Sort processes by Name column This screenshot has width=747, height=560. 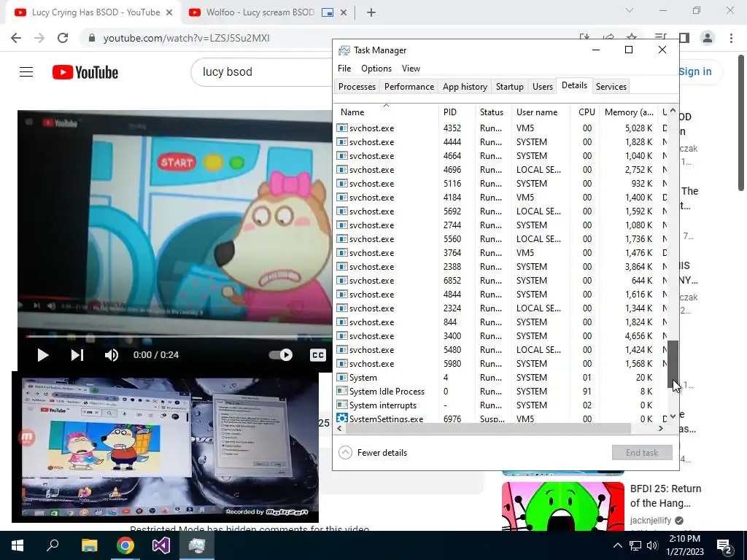point(386,112)
